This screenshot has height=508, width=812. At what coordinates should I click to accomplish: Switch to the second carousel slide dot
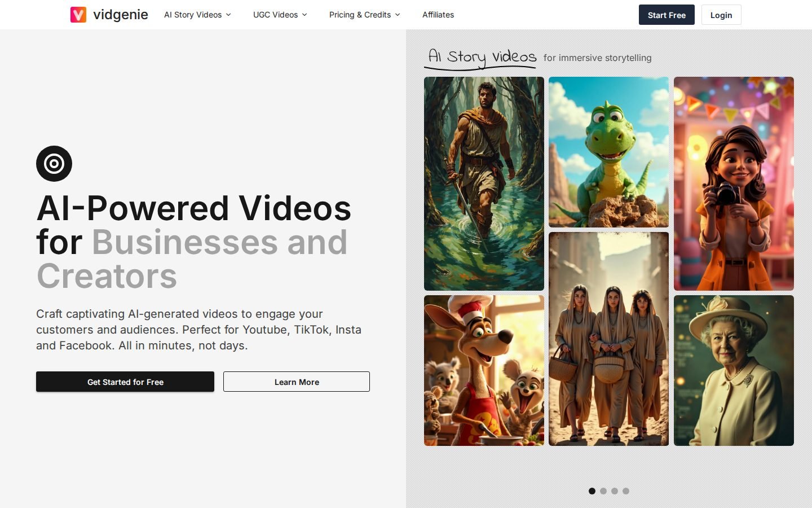click(x=603, y=491)
